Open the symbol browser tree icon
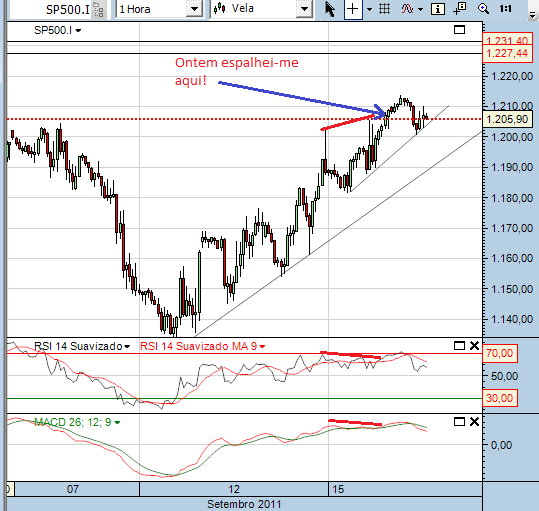Viewport: 539px width, 511px height. tap(98, 9)
